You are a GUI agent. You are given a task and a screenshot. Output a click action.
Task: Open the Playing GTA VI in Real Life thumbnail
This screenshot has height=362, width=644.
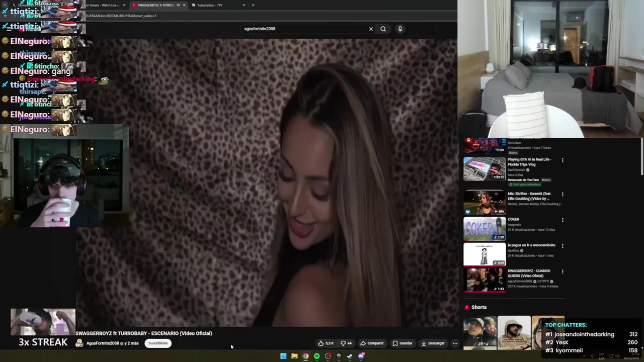485,168
